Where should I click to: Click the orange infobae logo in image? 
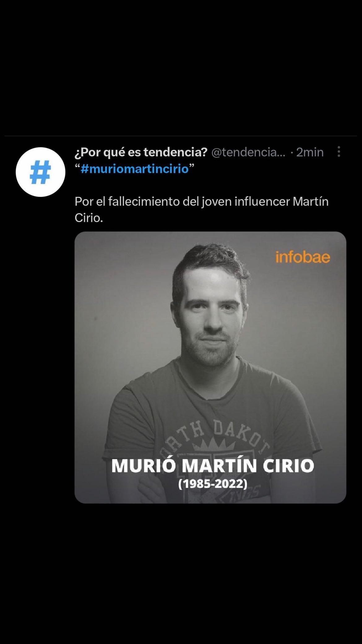pos(303,258)
